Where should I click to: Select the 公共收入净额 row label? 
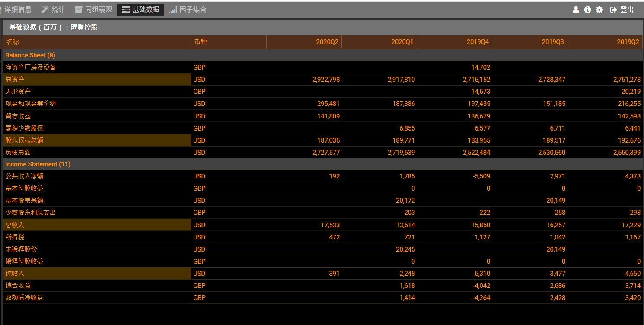[x=24, y=176]
